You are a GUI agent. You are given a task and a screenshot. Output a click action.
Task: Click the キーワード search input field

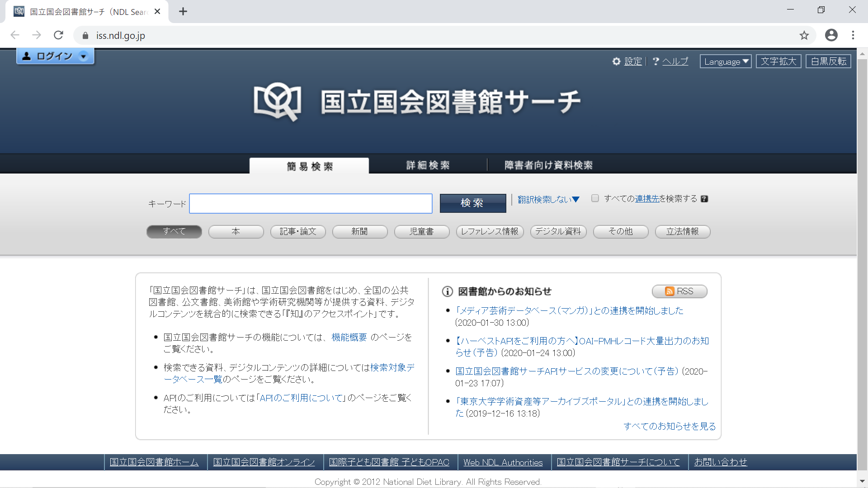click(311, 203)
